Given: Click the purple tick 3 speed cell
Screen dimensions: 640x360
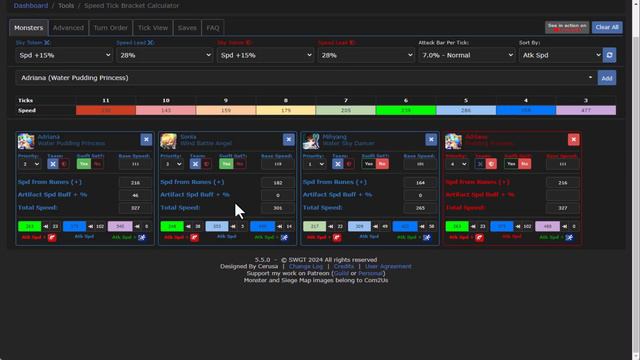Looking at the screenshot, I should point(586,110).
